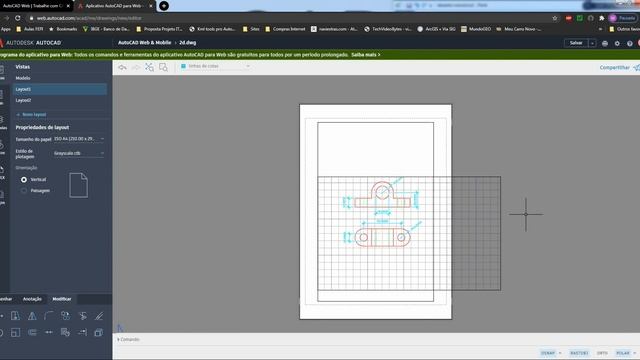Open the Tamanho do papel dropdown
Viewport: 640px width, 360px height.
(79, 139)
